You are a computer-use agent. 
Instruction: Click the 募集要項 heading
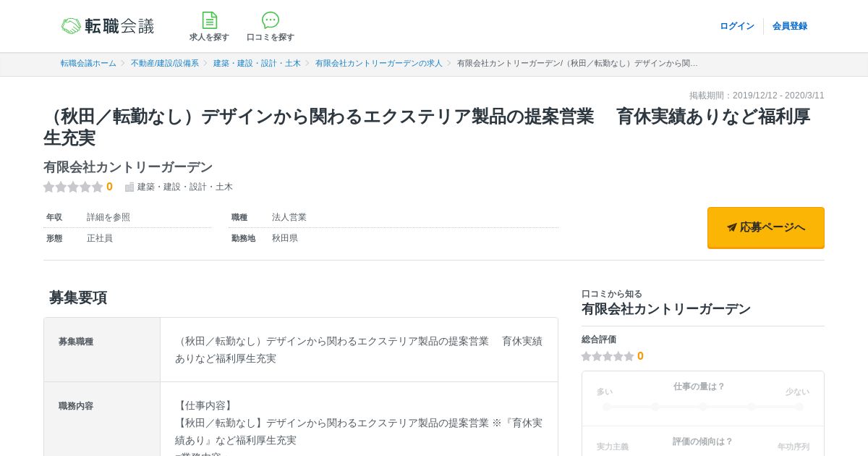tap(78, 297)
